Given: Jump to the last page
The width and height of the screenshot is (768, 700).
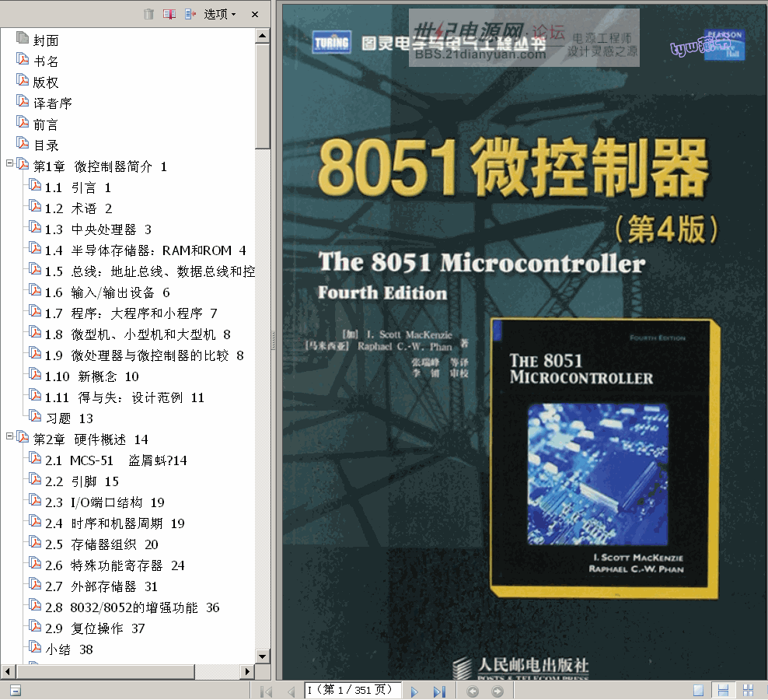Looking at the screenshot, I should pos(439,691).
